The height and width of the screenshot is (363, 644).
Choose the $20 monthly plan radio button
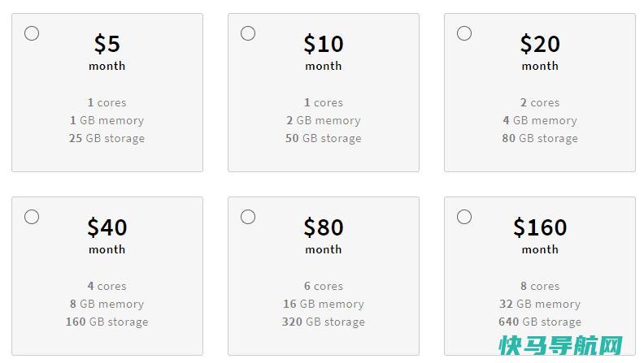(464, 33)
